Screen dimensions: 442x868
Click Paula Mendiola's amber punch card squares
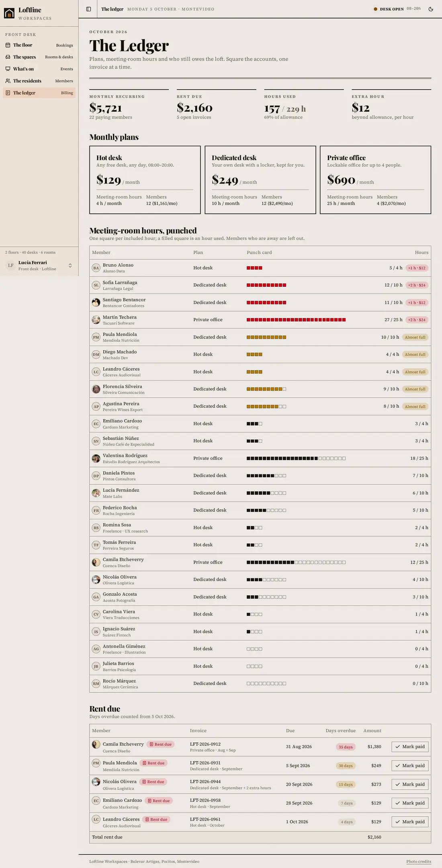click(266, 337)
